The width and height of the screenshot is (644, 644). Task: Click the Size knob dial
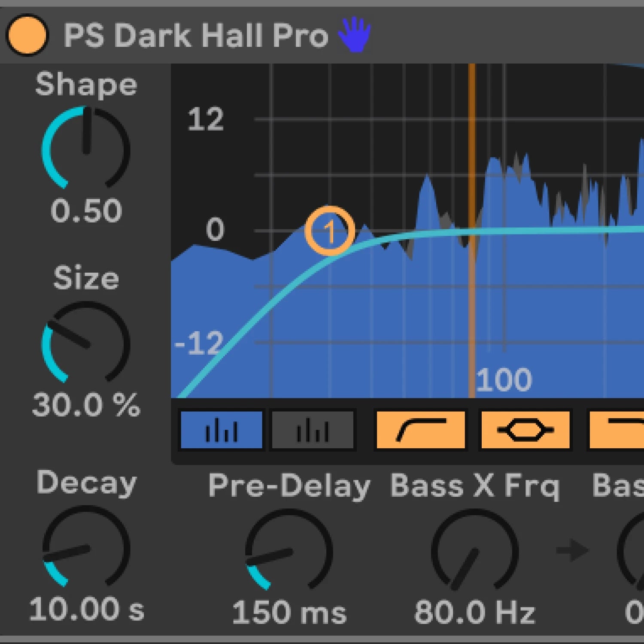86,343
